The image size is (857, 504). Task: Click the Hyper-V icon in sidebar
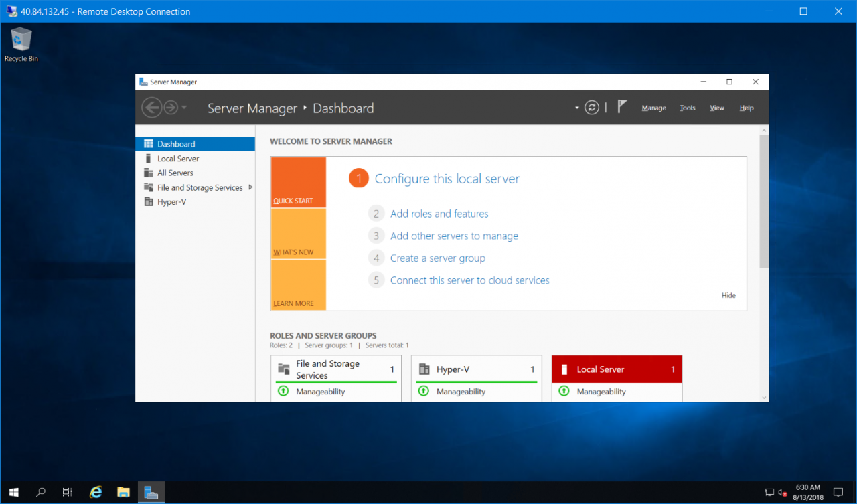coord(149,201)
